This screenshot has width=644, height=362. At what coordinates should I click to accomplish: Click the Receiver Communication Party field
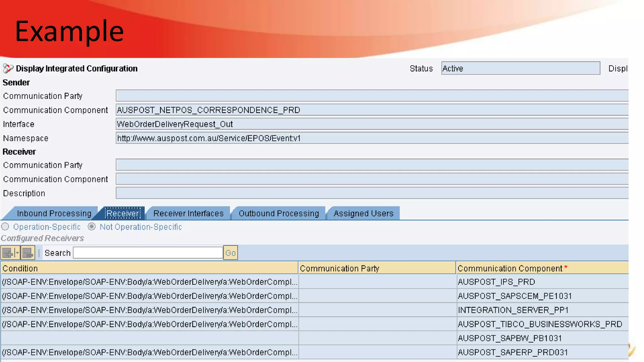tap(372, 165)
